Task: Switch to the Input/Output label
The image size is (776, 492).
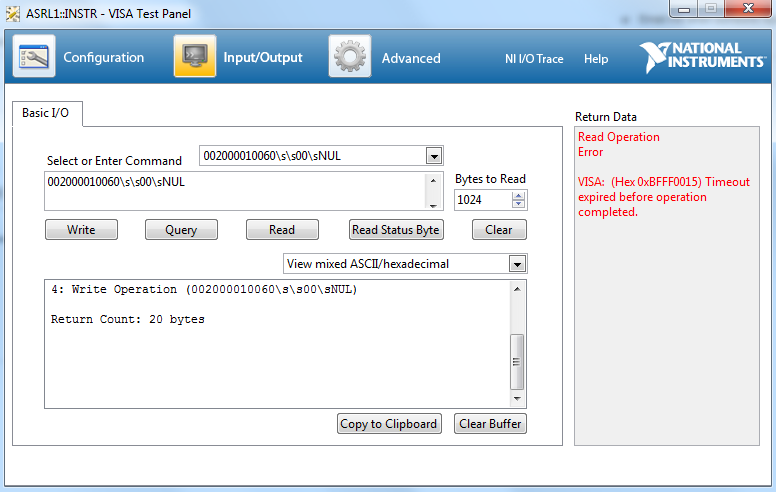Action: (263, 57)
